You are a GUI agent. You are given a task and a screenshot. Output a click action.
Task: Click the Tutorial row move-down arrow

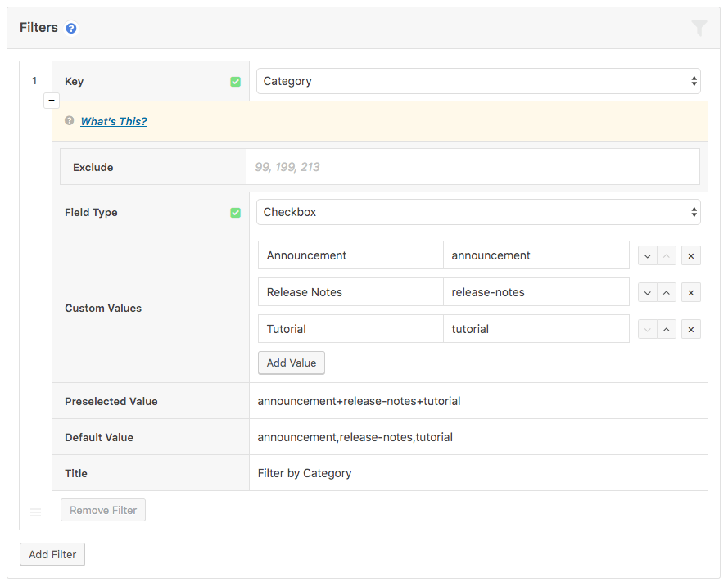[x=647, y=330]
